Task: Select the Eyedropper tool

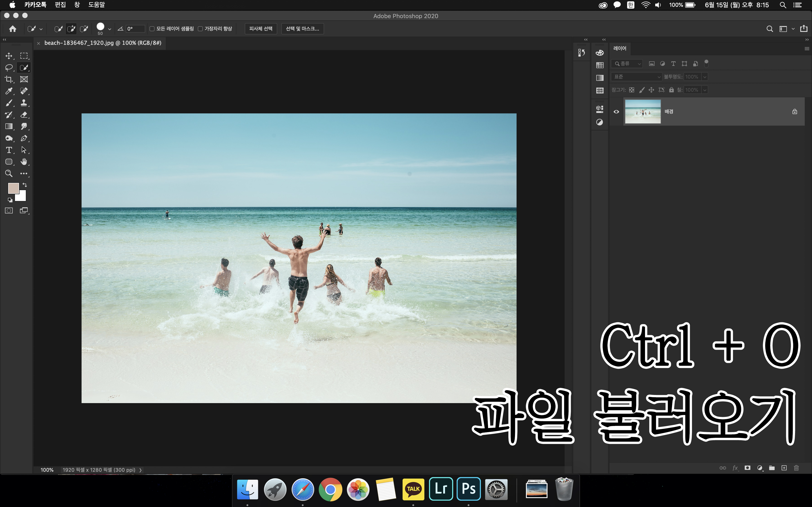Action: (9, 91)
